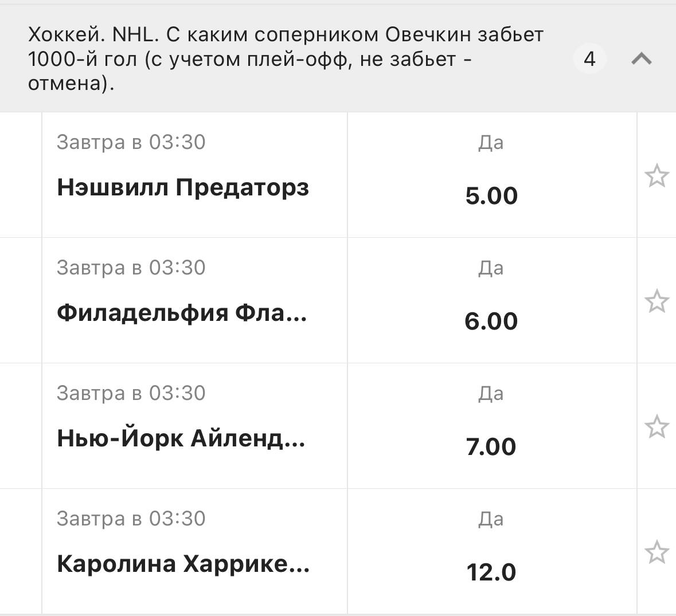The height and width of the screenshot is (616, 676).
Task: Tap the "Завтра в 03:30" time above Нэшвилл
Action: click(x=131, y=142)
